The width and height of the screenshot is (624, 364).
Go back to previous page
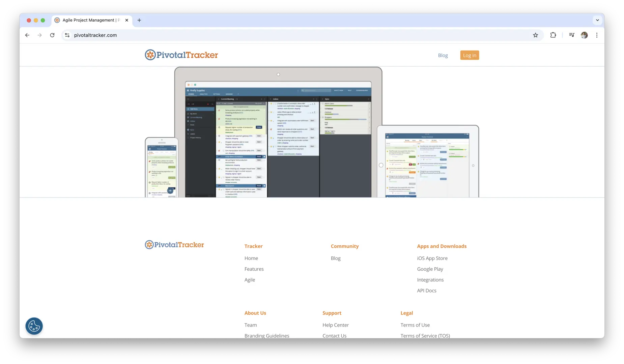pyautogui.click(x=27, y=35)
